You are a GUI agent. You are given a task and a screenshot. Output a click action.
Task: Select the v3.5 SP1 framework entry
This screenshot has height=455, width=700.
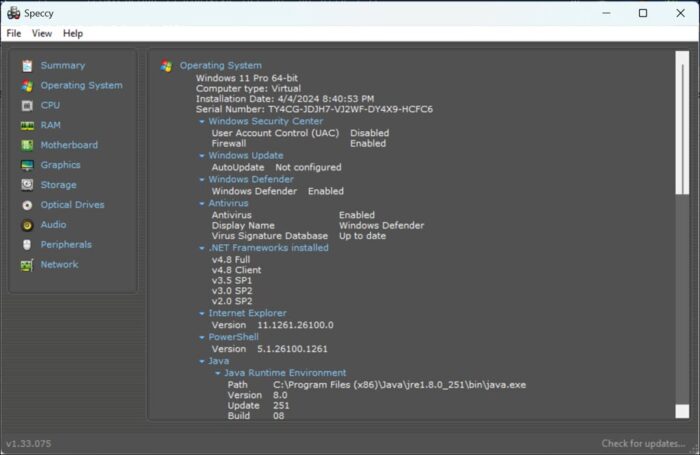coord(232,281)
